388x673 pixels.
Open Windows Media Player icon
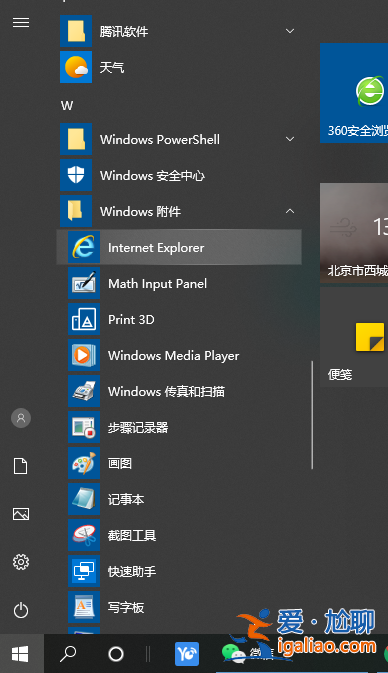click(84, 355)
